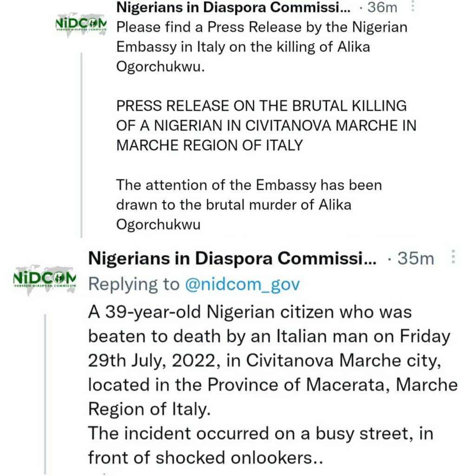Visit the @nidcom_gov mention link
Screen dimensions: 476x476
[x=242, y=284]
